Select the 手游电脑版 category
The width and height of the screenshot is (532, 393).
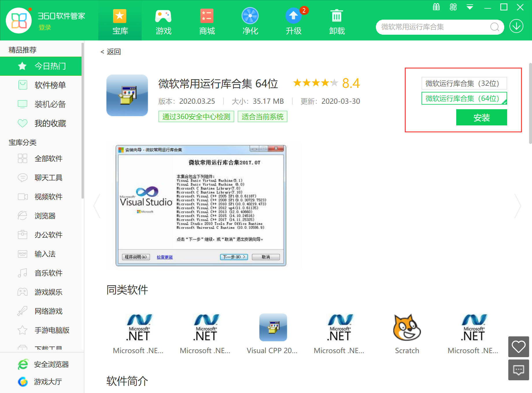[41, 330]
